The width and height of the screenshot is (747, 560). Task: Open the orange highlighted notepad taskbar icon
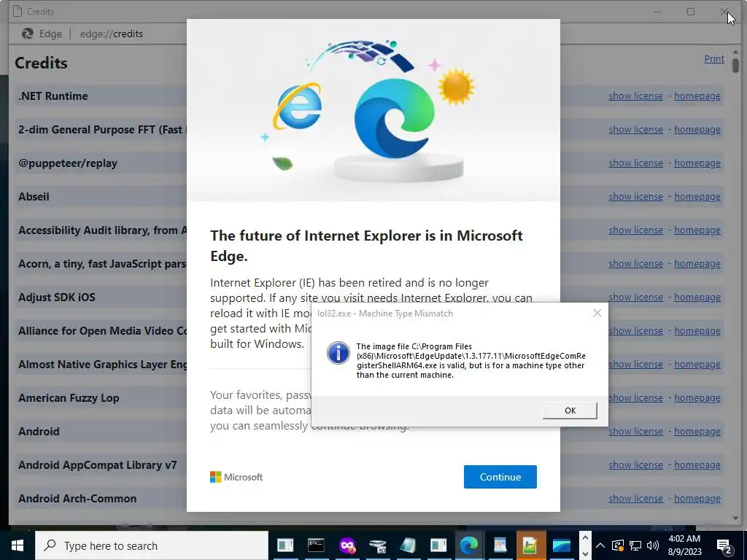point(530,545)
